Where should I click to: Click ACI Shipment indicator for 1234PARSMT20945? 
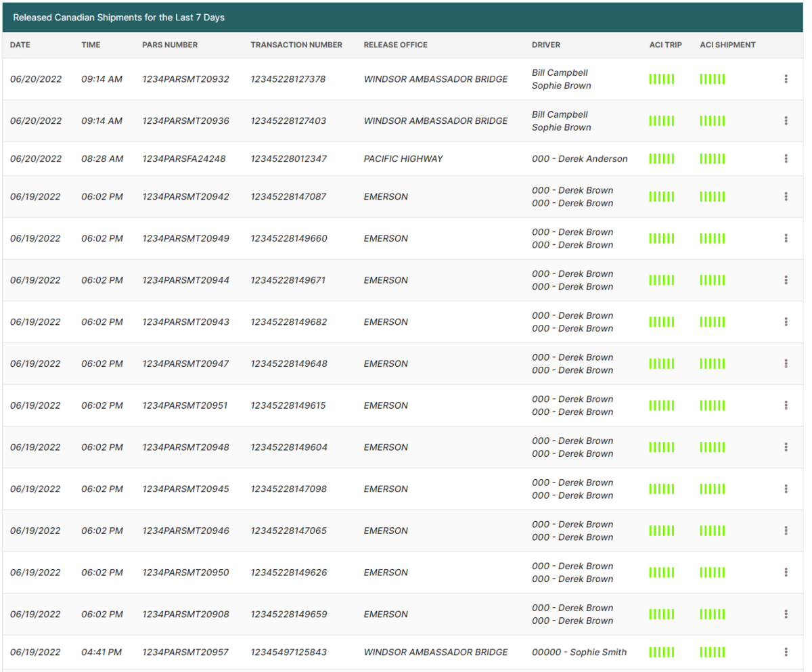[x=712, y=489]
